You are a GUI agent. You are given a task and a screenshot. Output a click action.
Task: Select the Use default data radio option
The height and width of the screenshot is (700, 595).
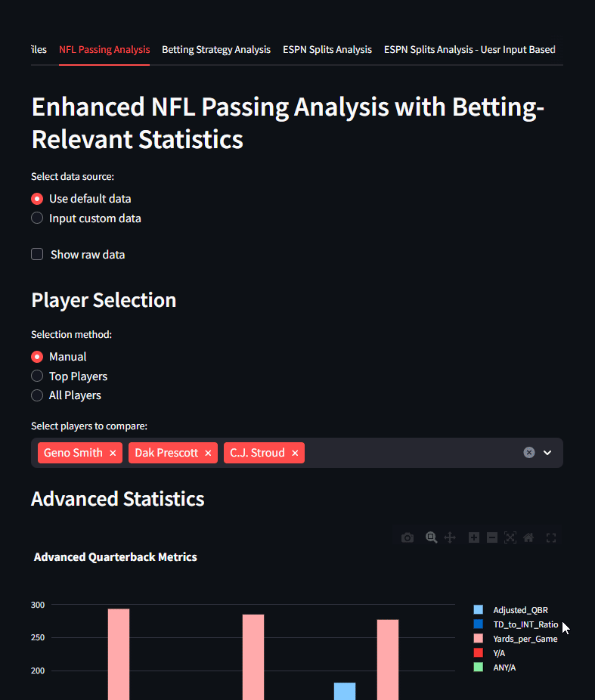[x=37, y=199]
